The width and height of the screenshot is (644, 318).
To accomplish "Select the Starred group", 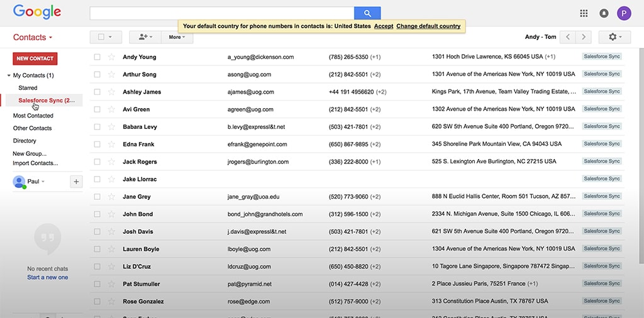I will pos(28,88).
